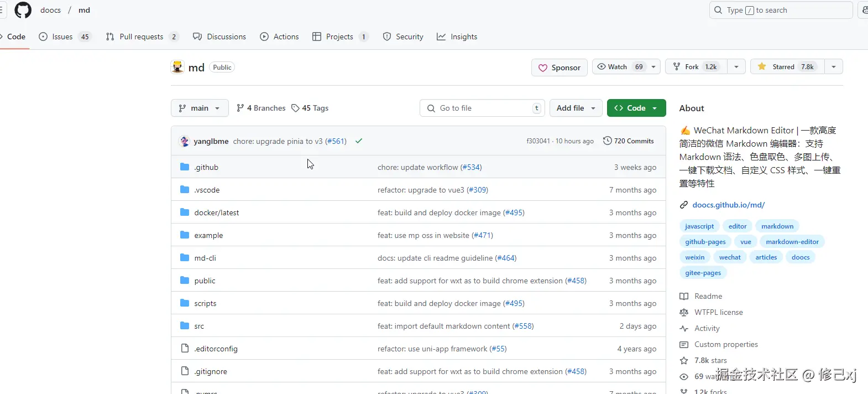
Task: Click the doocs organization avatar
Action: (x=177, y=67)
